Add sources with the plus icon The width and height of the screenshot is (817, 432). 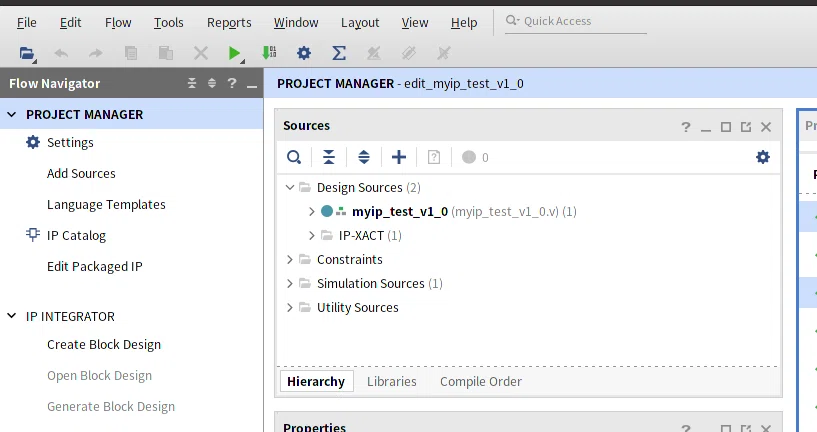click(x=399, y=157)
